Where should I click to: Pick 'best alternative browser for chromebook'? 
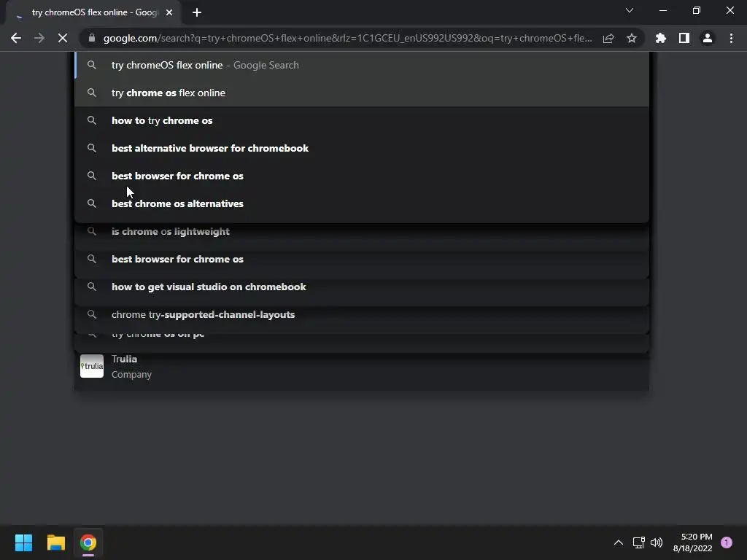(x=362, y=148)
